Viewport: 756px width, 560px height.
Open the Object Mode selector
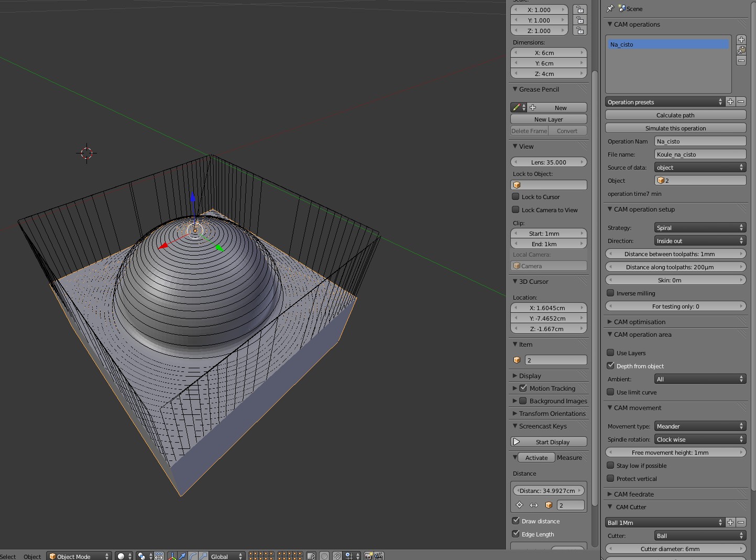tap(79, 556)
